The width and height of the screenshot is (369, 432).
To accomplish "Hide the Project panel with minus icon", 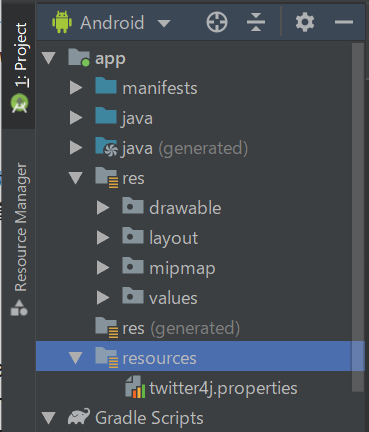I will coord(344,22).
